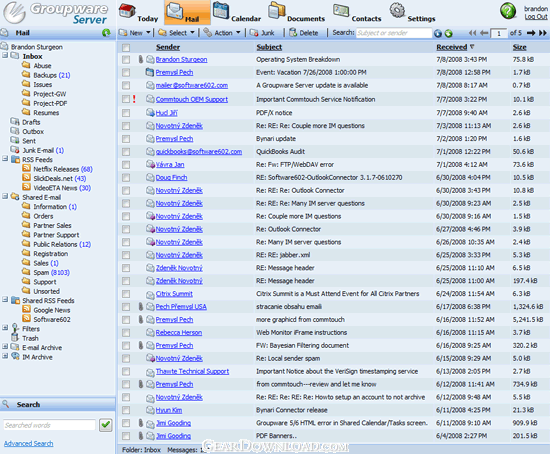Viewport: 550px width, 454px height.
Task: Sort by the Sender column header
Action: 168,47
